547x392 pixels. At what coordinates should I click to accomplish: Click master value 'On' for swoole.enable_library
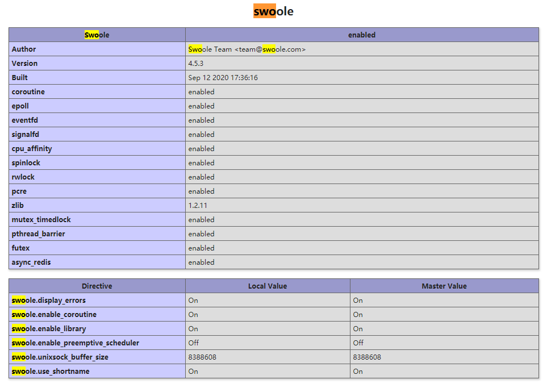(x=358, y=329)
